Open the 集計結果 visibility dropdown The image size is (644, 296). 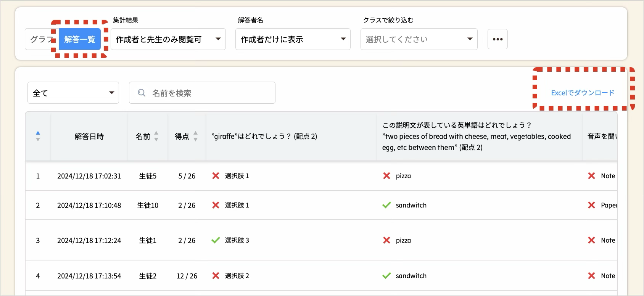[168, 39]
